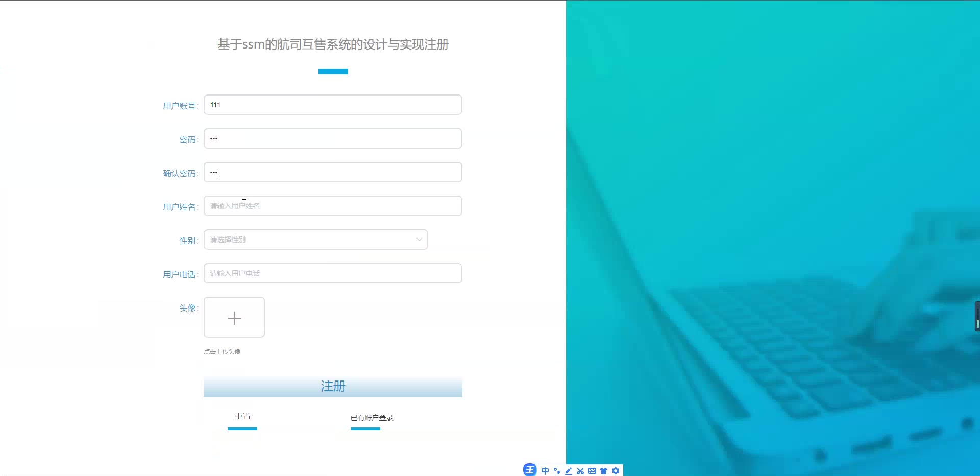Open the 已有账户登录 login link
Viewport: 980px width, 476px height.
point(372,418)
